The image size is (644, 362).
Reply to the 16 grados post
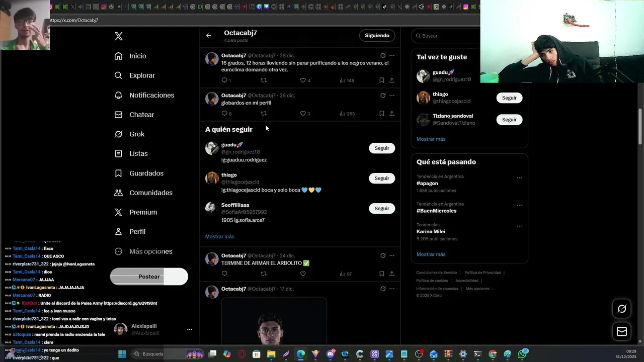224,80
